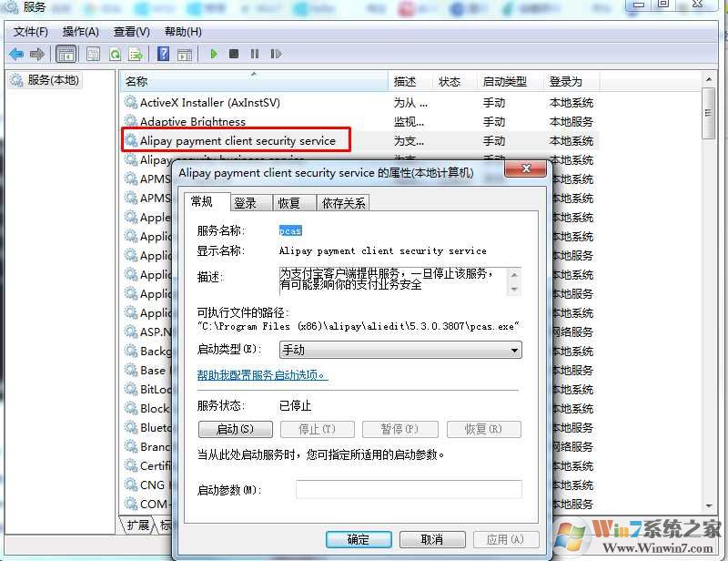Image resolution: width=728 pixels, height=561 pixels.
Task: Click services list scrollbar up arrow
Action: pyautogui.click(x=709, y=80)
